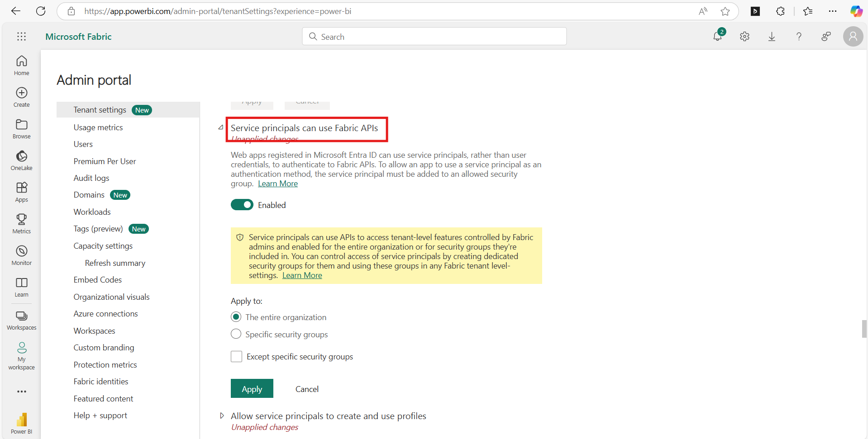
Task: Open more options ellipsis in left sidebar
Action: [x=21, y=392]
